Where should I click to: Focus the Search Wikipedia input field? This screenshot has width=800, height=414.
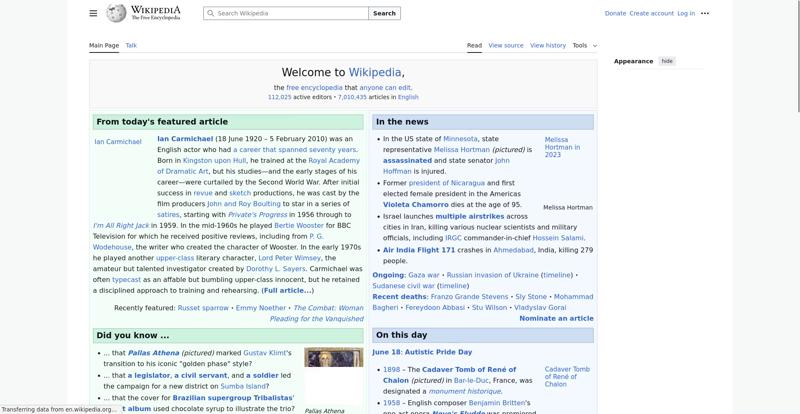pyautogui.click(x=286, y=13)
